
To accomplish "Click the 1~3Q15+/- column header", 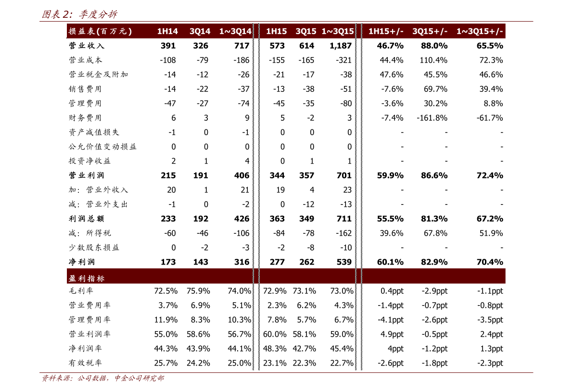I will coord(480,31).
